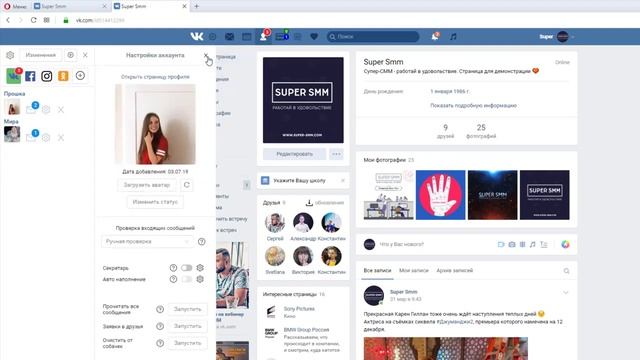Select the VK network icon in sidebar
This screenshot has width=640, height=360.
[x=13, y=76]
